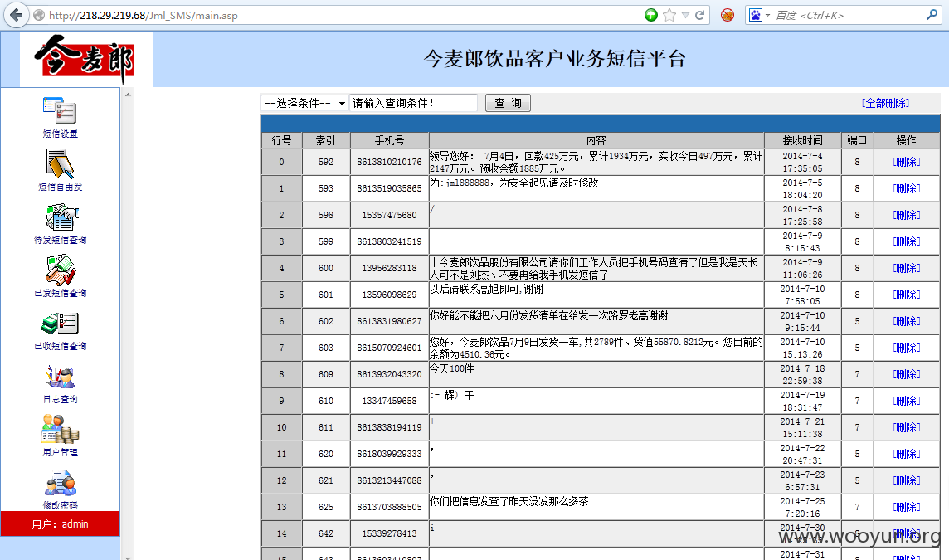The width and height of the screenshot is (949, 560).
Task: Click the browser back arrow button
Action: click(17, 15)
